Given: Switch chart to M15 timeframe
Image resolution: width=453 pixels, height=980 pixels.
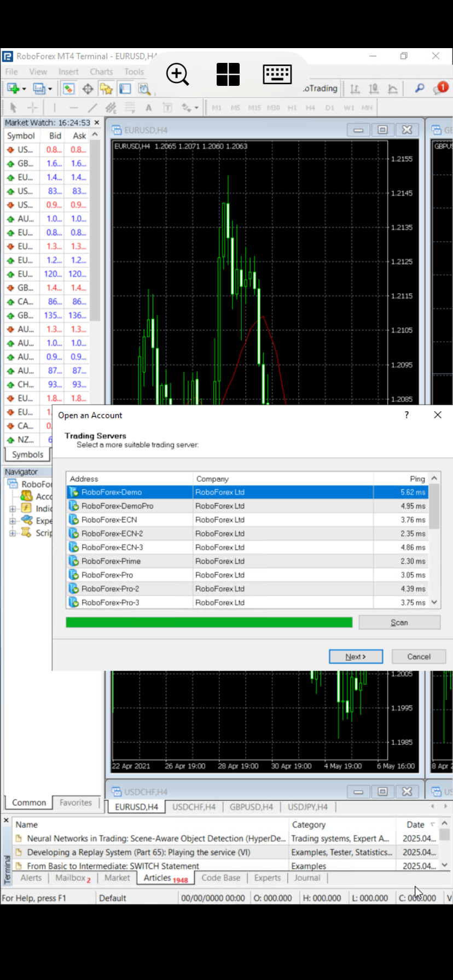Looking at the screenshot, I should coord(254,108).
